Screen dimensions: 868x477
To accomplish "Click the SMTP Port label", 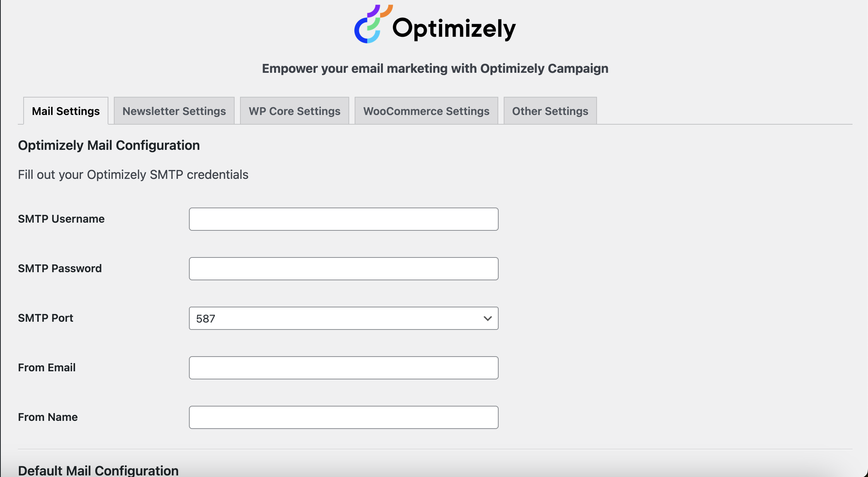I will click(46, 318).
